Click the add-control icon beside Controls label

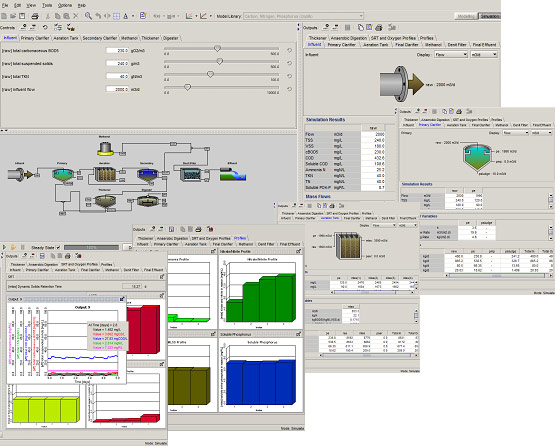click(23, 27)
